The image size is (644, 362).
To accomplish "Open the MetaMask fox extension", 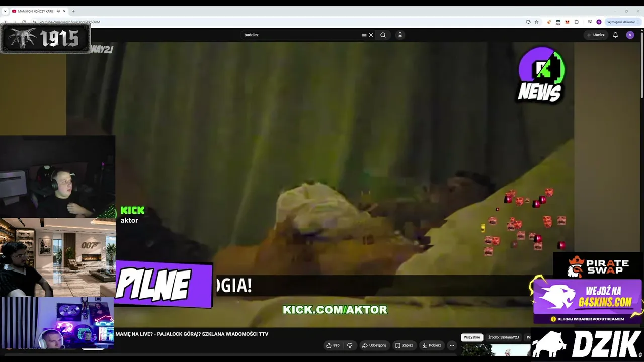I will coord(567,22).
